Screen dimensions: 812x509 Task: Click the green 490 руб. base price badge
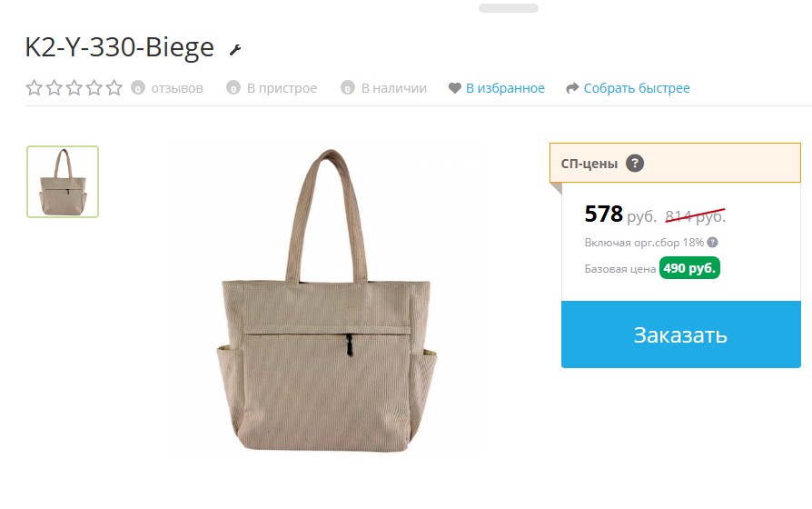point(689,268)
